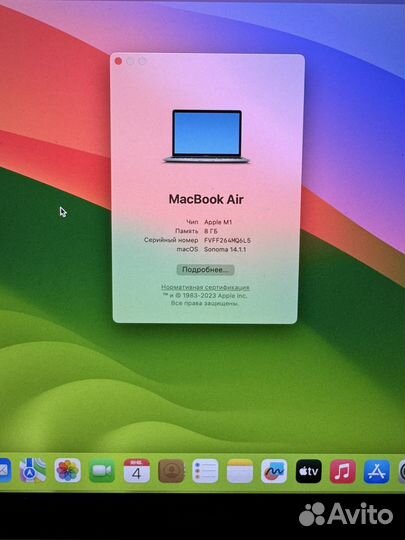Launch Contacts from the Dock
The width and height of the screenshot is (405, 540).
tap(171, 471)
